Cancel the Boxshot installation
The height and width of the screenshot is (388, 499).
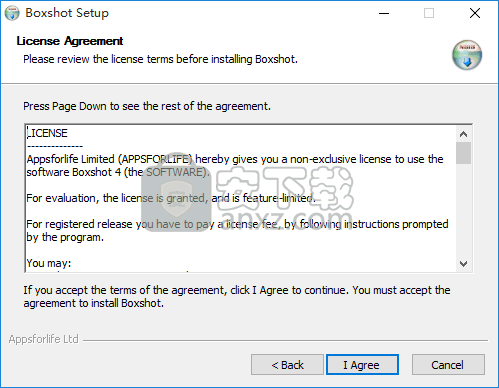448,365
